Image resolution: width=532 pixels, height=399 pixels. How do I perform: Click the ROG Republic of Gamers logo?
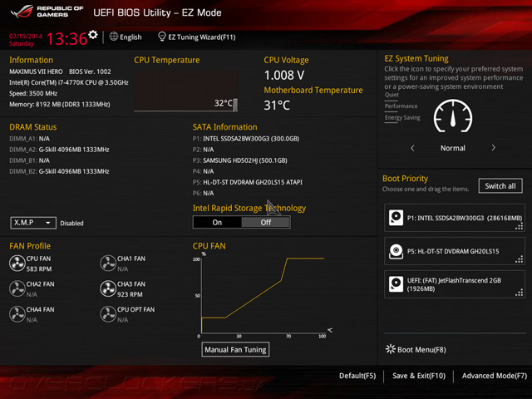(x=47, y=12)
